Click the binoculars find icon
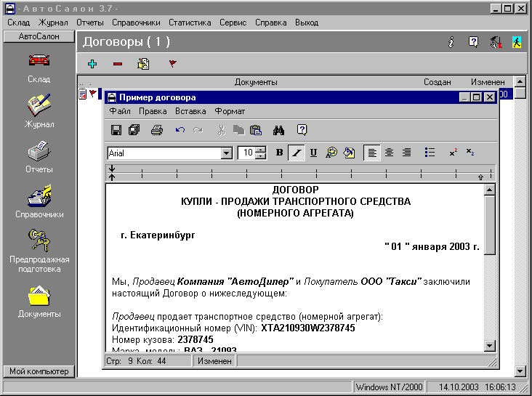Image resolution: width=532 pixels, height=396 pixels. [278, 131]
